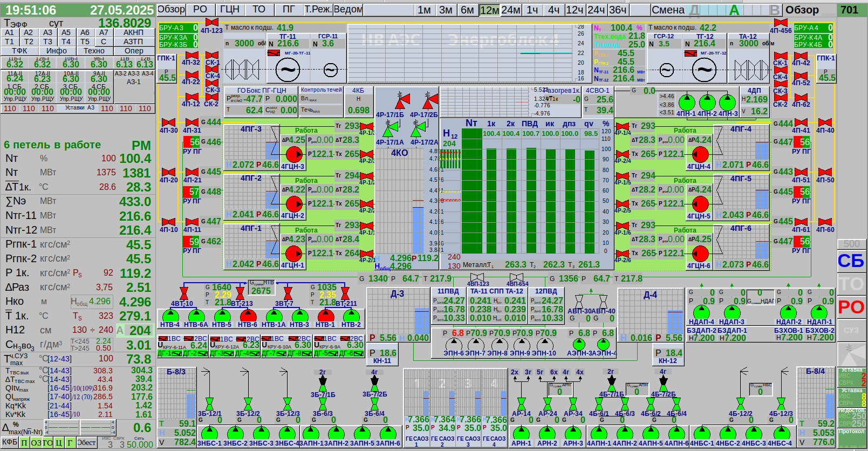Viewport: 868px width, 451px height.
Task: Click the blue СБ side button
Action: coord(851,261)
